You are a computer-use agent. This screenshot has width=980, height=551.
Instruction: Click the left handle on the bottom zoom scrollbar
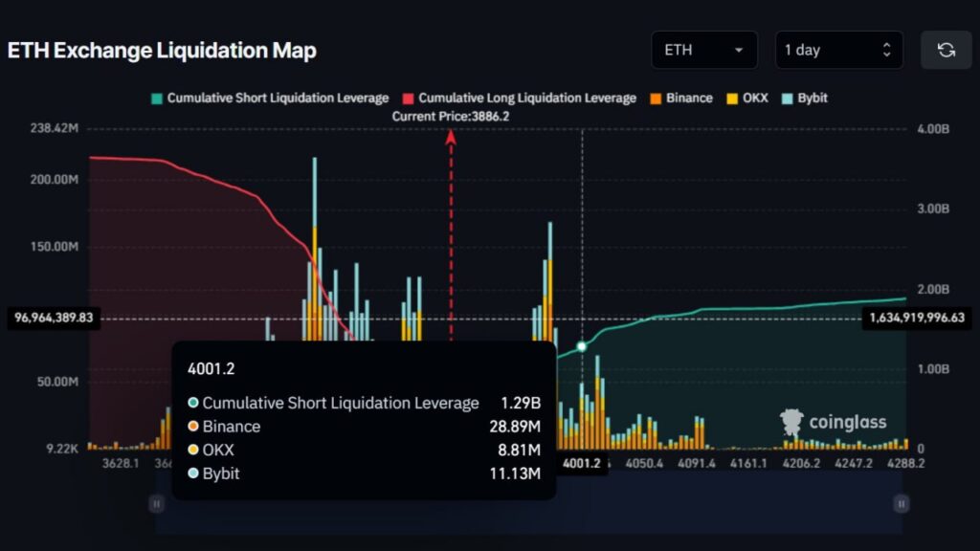[157, 502]
